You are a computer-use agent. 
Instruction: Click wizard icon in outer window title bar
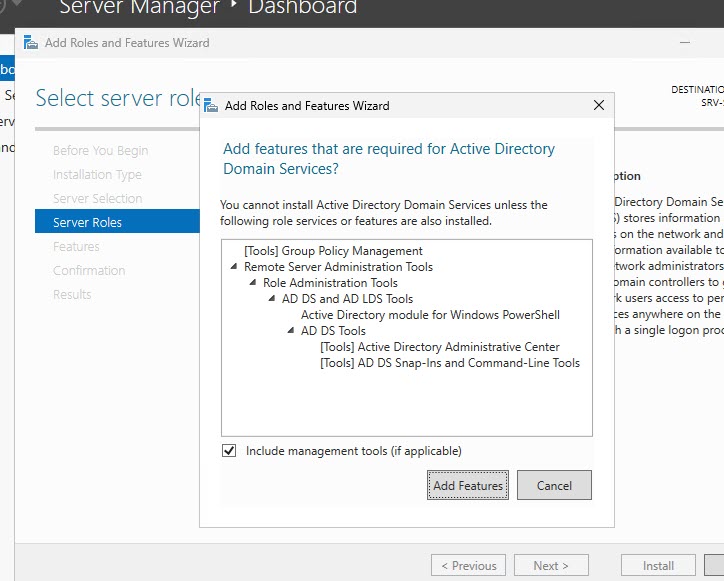click(x=31, y=42)
